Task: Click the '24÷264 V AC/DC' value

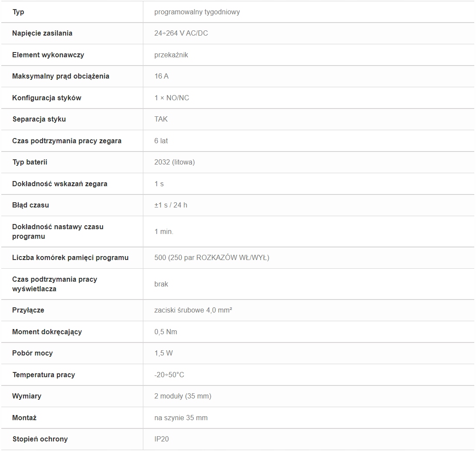Action: coord(181,33)
